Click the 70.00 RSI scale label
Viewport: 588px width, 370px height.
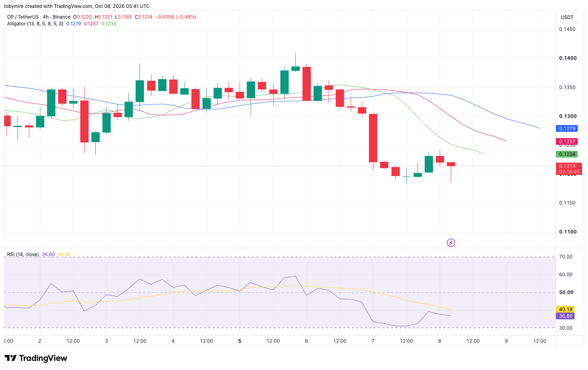pyautogui.click(x=566, y=257)
